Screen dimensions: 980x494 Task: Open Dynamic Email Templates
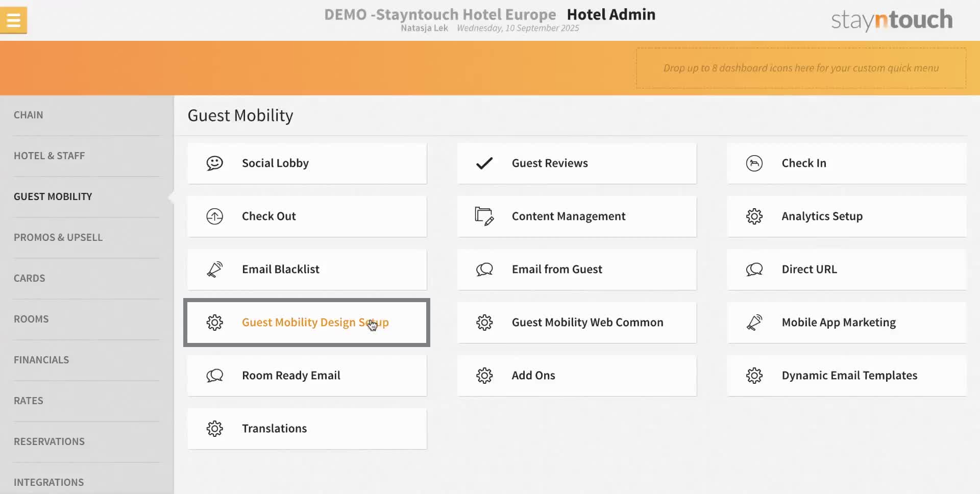click(x=847, y=376)
